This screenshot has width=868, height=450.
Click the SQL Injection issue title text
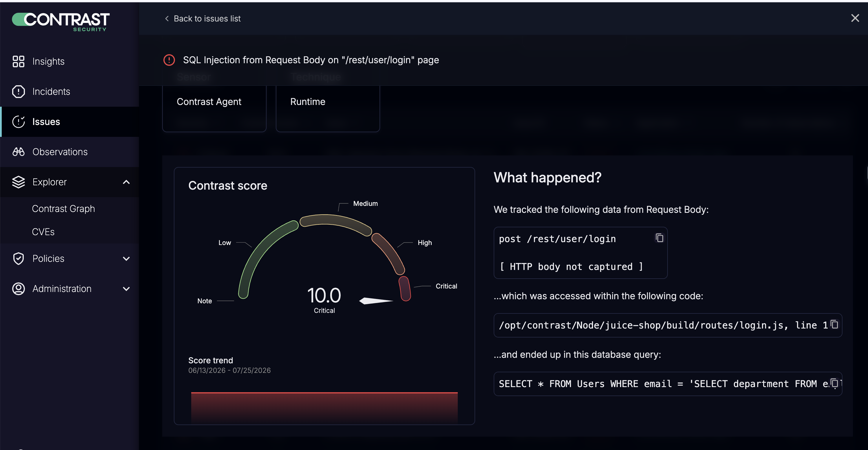[x=311, y=60]
